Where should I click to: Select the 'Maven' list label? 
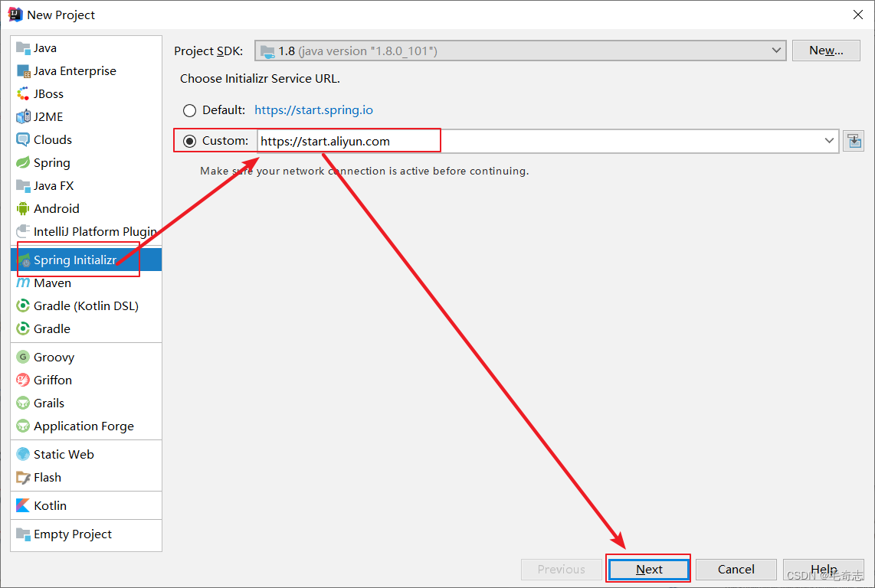(x=52, y=283)
